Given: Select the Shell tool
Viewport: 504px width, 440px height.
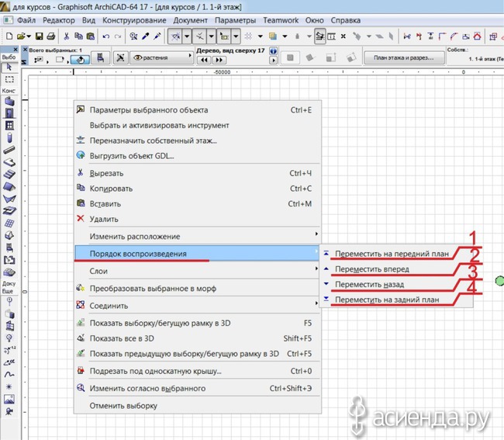Looking at the screenshot, I should coord(9,199).
